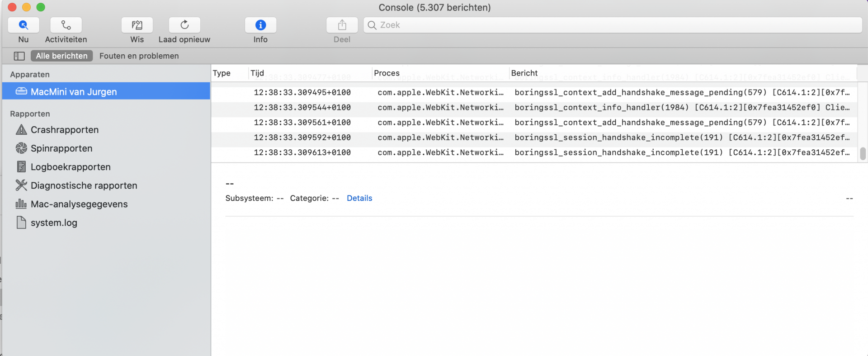Select the MacMini van Jurgen device
The height and width of the screenshot is (356, 868).
[74, 92]
